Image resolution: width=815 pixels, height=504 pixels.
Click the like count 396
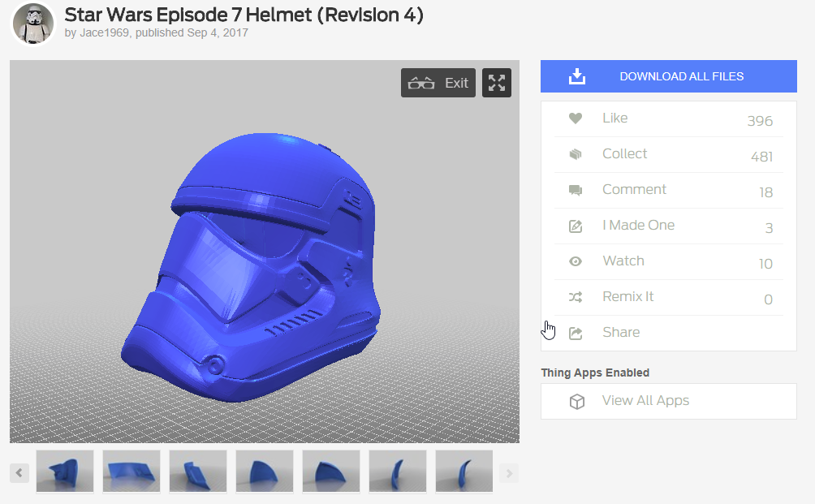760,121
